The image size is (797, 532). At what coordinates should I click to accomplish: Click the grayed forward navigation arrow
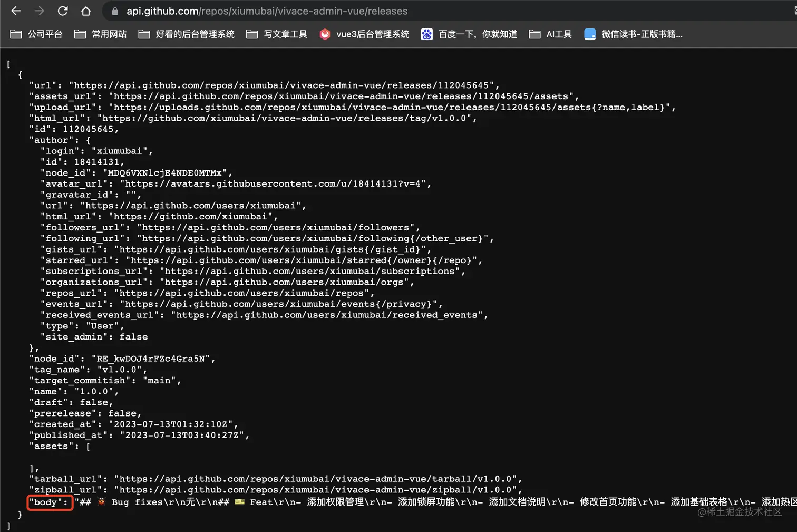click(x=40, y=11)
